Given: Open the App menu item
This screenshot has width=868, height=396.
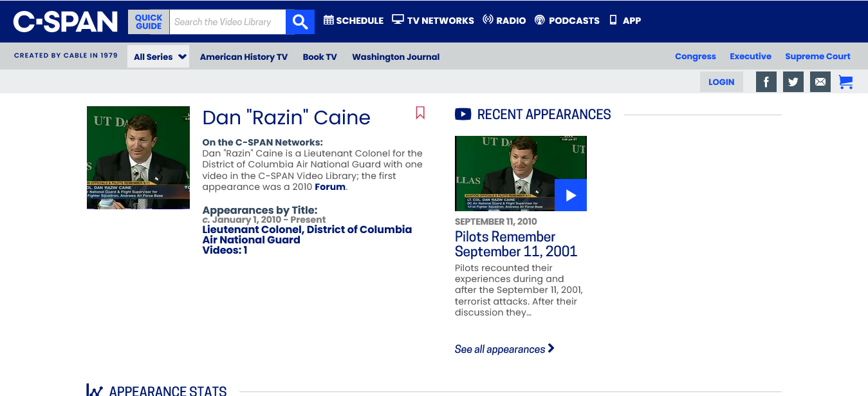Looking at the screenshot, I should 625,21.
